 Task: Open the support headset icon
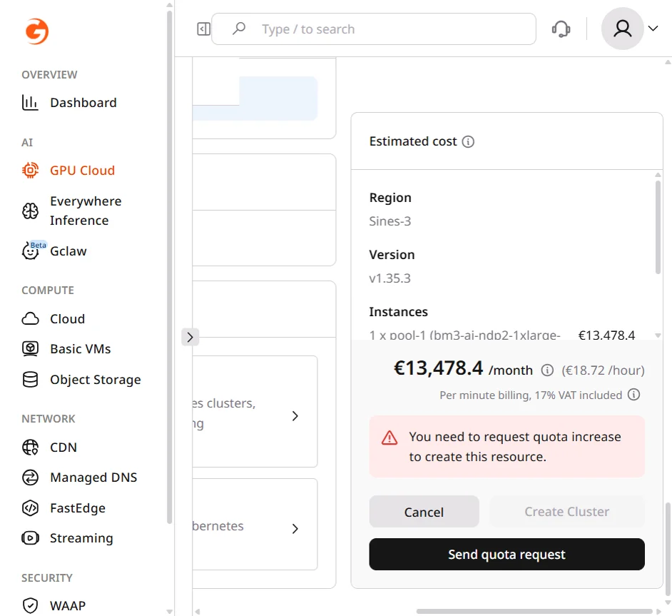561,29
